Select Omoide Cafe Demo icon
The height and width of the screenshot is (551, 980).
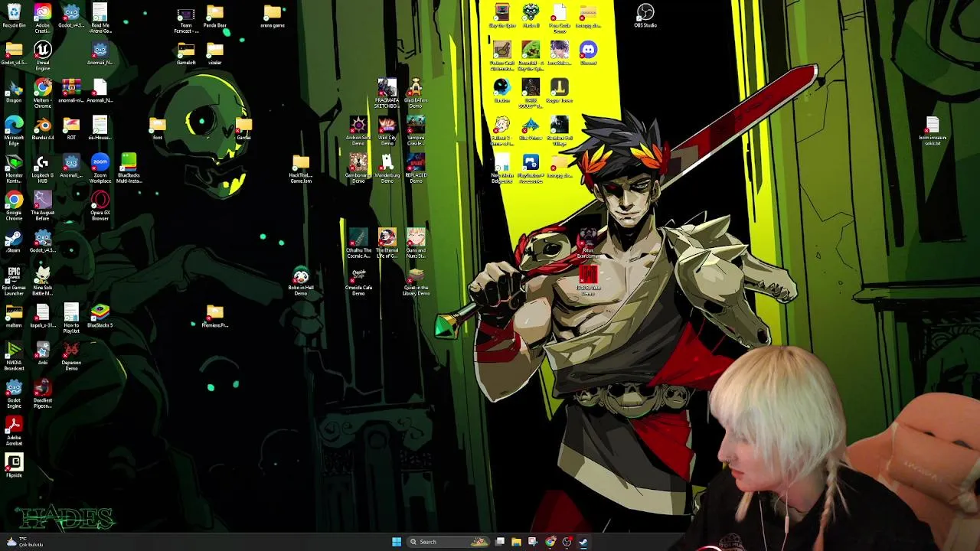coord(358,282)
